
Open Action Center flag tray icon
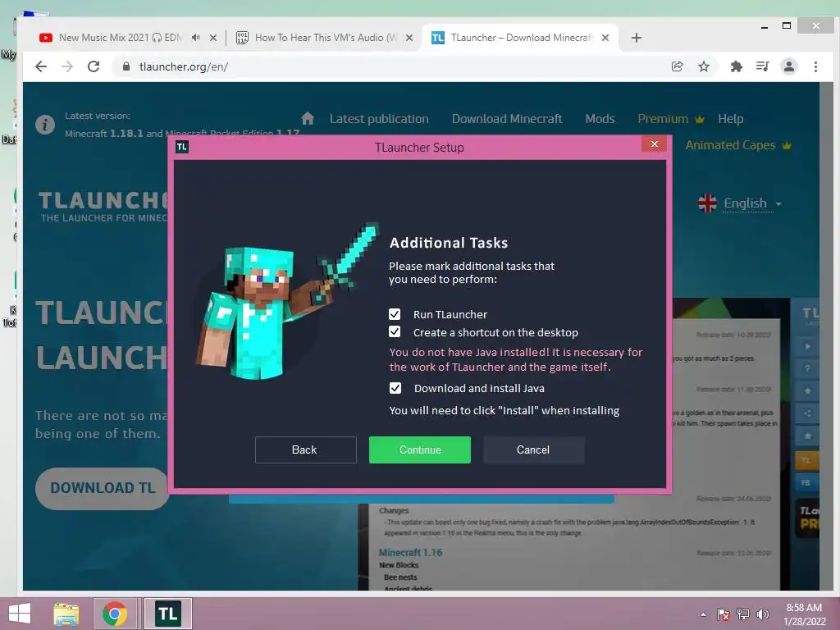pyautogui.click(x=724, y=614)
